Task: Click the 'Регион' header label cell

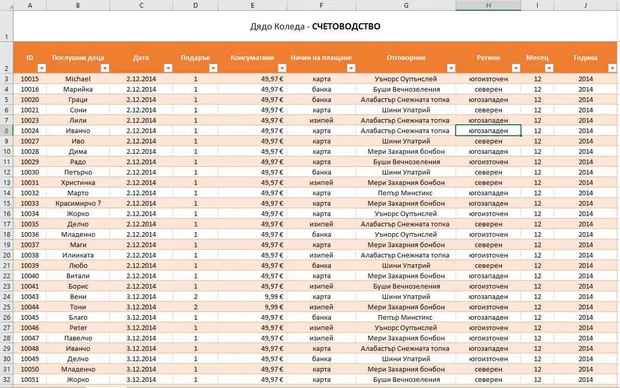Action: 488,57
